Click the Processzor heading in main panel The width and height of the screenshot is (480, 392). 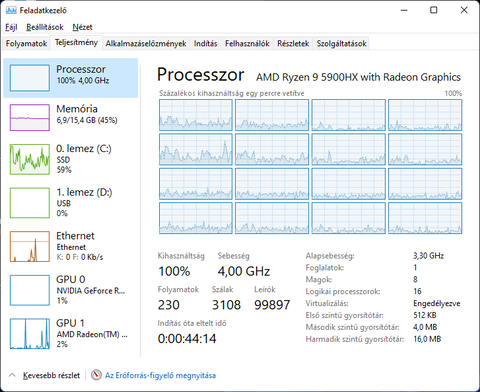[x=200, y=75]
